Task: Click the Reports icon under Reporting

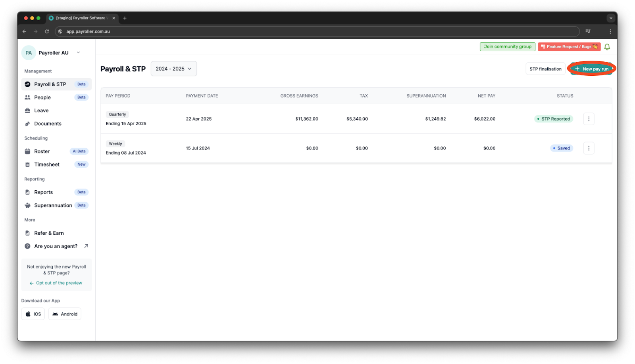Action: (x=27, y=192)
